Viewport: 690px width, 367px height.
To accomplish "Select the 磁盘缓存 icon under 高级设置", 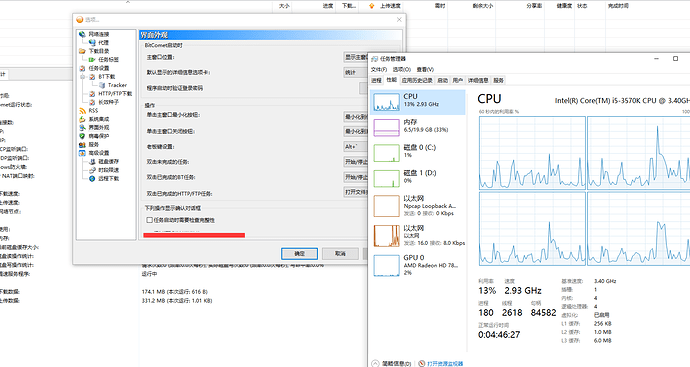I will point(92,161).
